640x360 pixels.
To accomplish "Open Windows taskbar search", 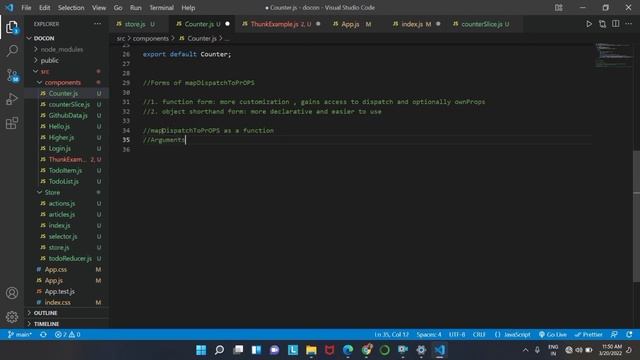I will tap(219, 350).
